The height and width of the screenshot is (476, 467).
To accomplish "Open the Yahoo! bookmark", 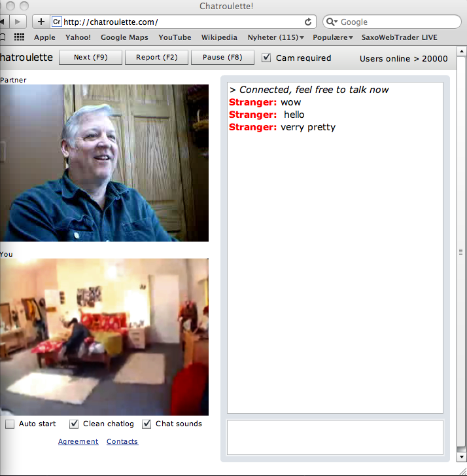I will [x=78, y=37].
